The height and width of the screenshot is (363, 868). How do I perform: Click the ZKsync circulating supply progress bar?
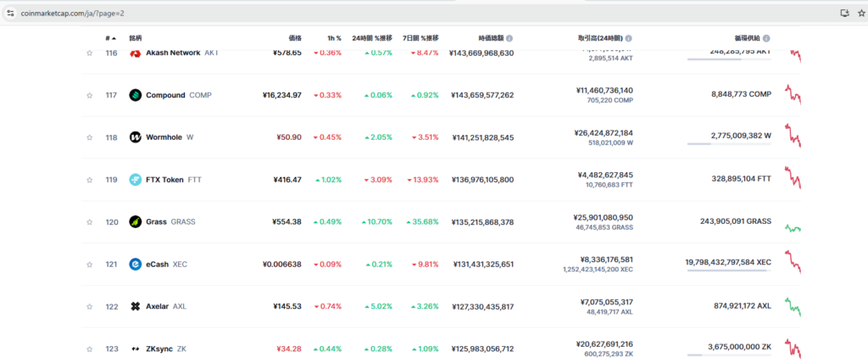(x=729, y=355)
